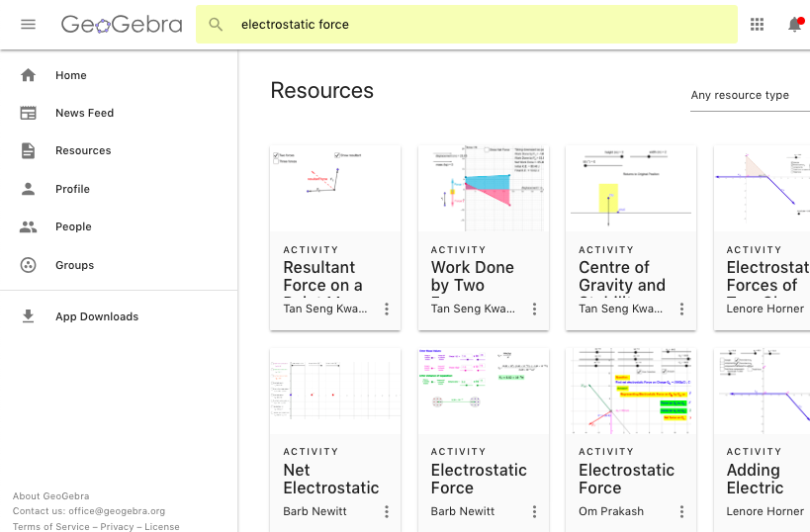Select Groups in the sidebar

(74, 265)
